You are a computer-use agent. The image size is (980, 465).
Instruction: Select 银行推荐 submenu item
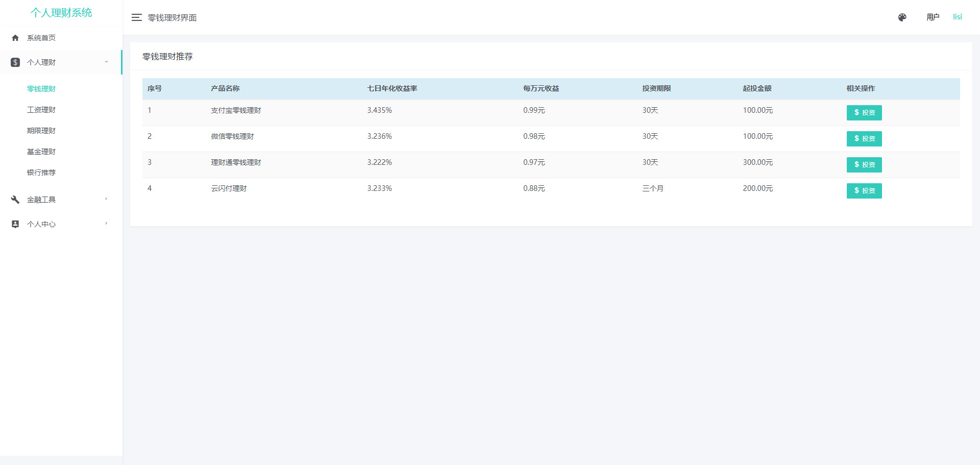(x=41, y=173)
